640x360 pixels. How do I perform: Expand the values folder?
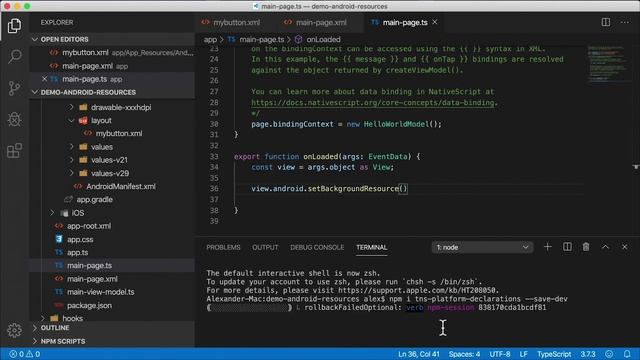coord(71,147)
